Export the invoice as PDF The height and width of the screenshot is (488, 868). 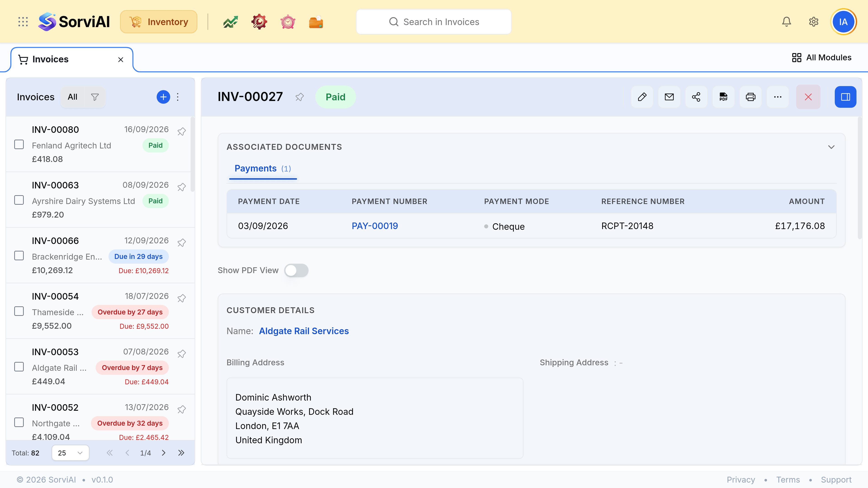point(723,97)
